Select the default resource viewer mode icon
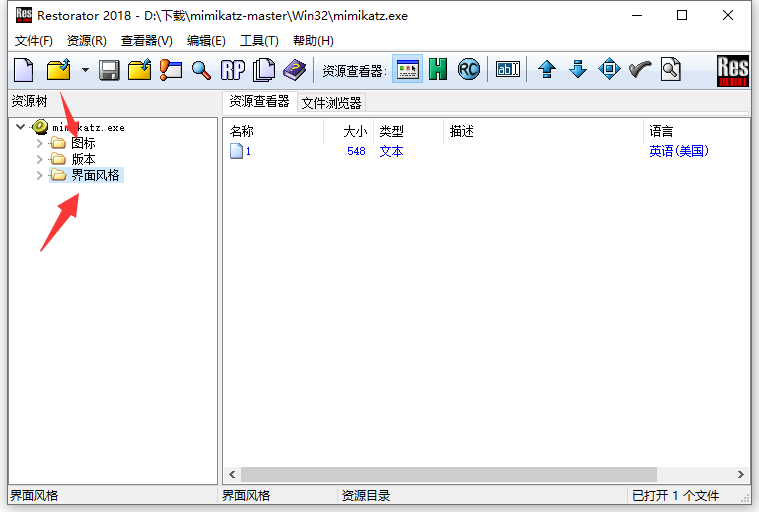The height and width of the screenshot is (512, 759). pos(407,69)
